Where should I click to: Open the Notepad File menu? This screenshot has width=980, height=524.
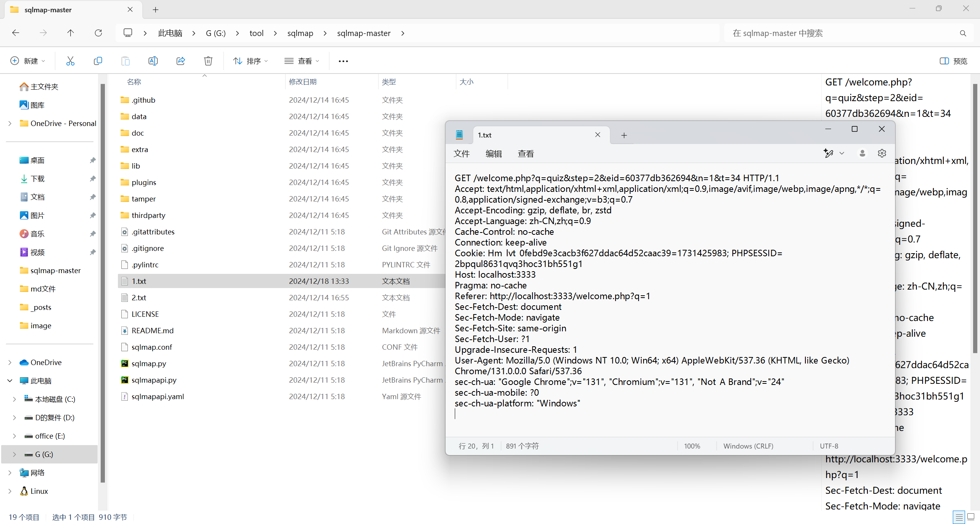tap(461, 154)
